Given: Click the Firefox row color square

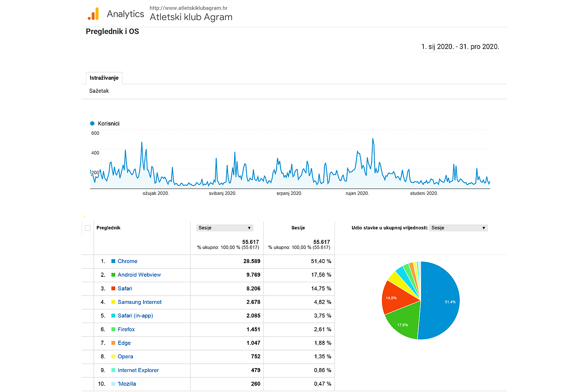Looking at the screenshot, I should coord(113,329).
